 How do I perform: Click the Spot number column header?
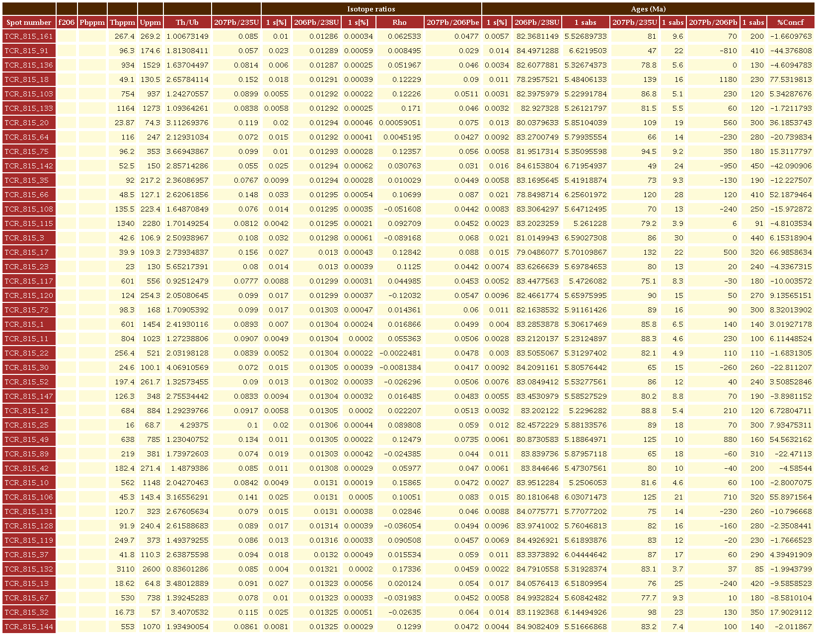(x=29, y=22)
